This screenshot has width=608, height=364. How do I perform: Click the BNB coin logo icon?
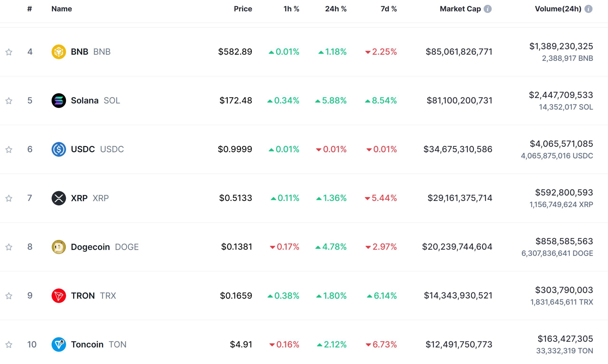(x=59, y=52)
